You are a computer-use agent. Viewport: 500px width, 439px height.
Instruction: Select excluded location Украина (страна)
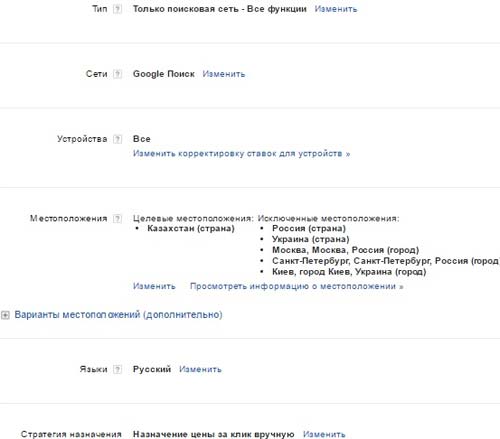tap(310, 239)
